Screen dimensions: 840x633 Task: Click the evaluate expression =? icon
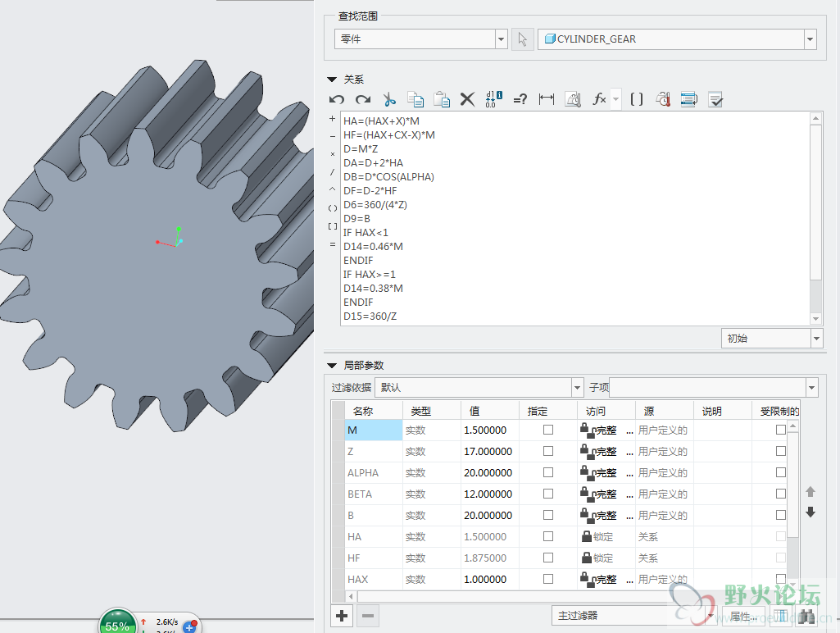click(520, 99)
